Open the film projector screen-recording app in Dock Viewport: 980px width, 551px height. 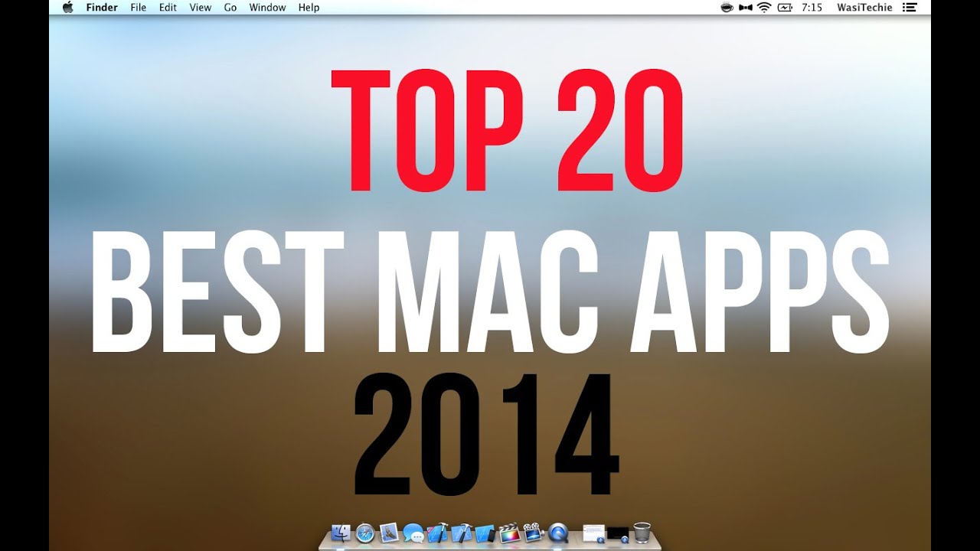[x=534, y=533]
